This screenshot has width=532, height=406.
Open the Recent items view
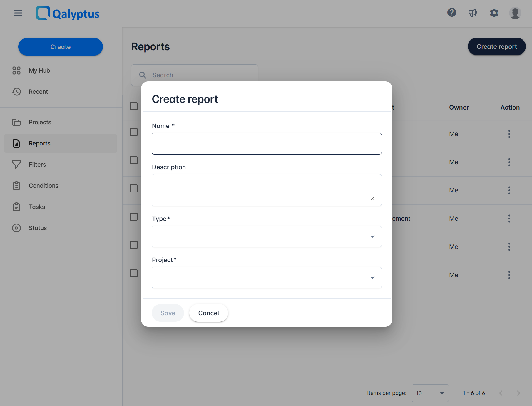38,91
